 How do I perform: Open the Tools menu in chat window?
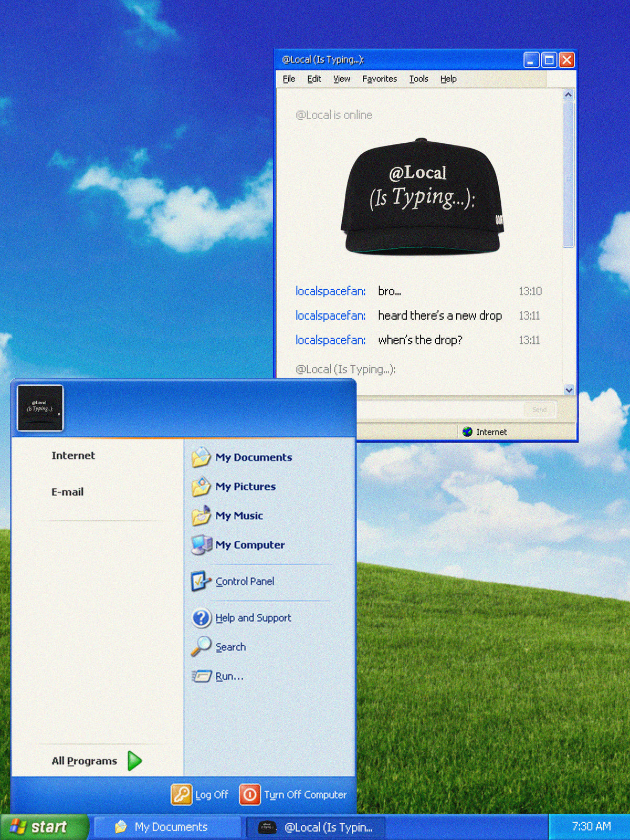pos(419,79)
